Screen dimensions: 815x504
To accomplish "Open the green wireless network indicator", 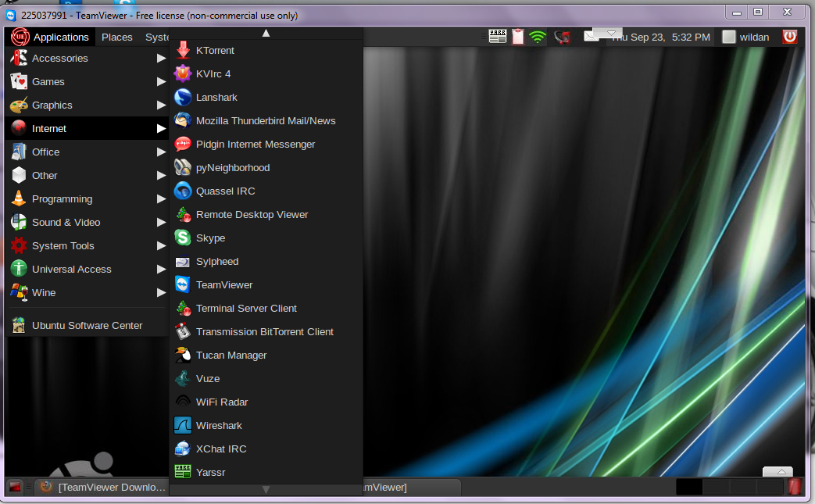I will 538,37.
